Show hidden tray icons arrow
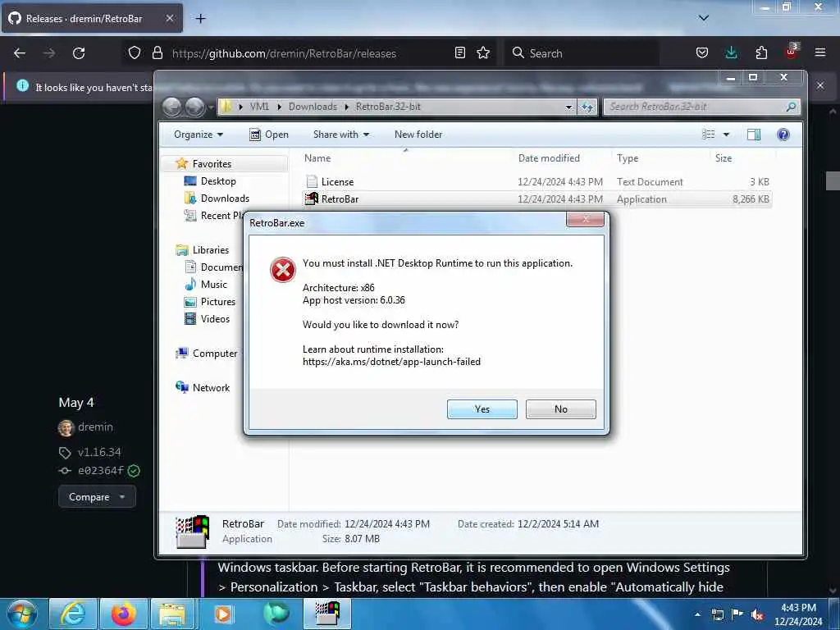The height and width of the screenshot is (630, 840). pyautogui.click(x=697, y=614)
